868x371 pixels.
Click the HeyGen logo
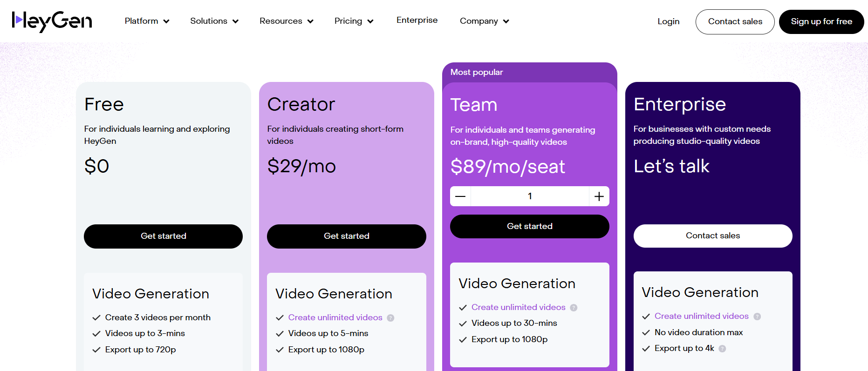(52, 21)
